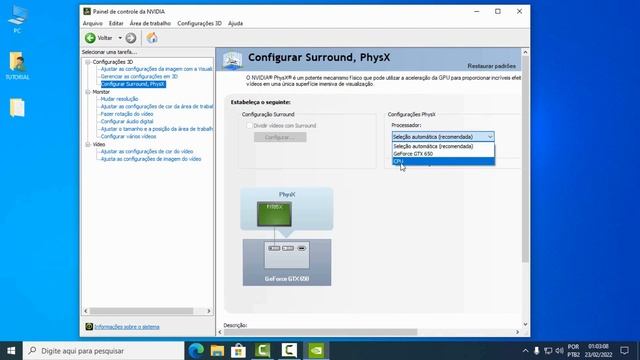Select the unnamed desktop file icon
640x360 pixels.
coord(17,108)
